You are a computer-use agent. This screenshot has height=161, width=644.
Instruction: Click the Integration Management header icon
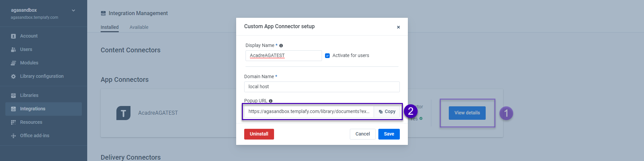[x=103, y=13]
